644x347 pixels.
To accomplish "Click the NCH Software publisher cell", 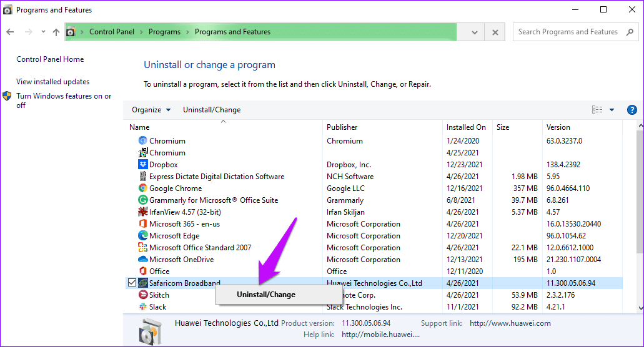I will [350, 177].
